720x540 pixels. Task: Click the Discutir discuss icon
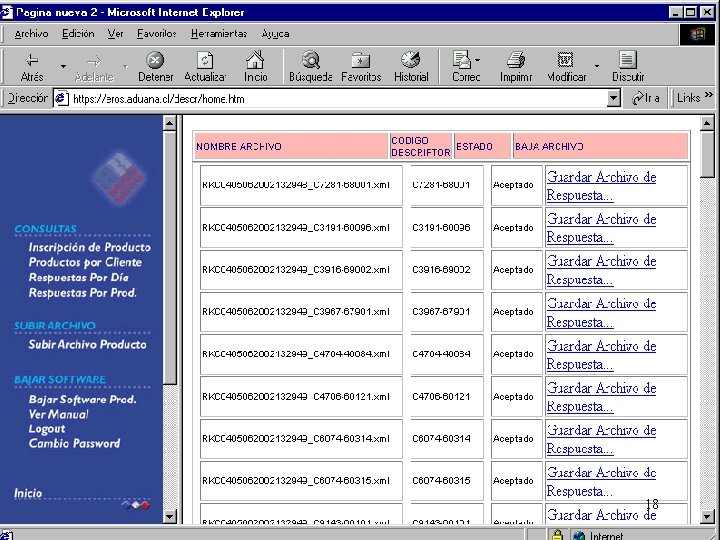coord(627,60)
